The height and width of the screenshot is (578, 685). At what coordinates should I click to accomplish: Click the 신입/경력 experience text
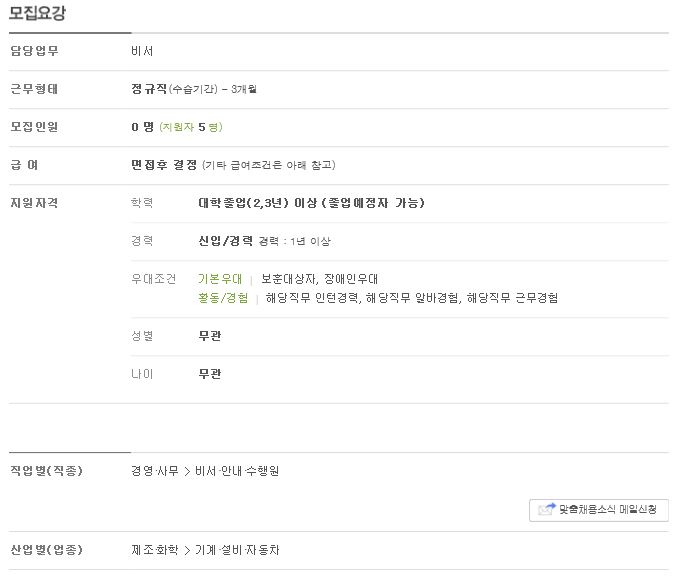[225, 241]
